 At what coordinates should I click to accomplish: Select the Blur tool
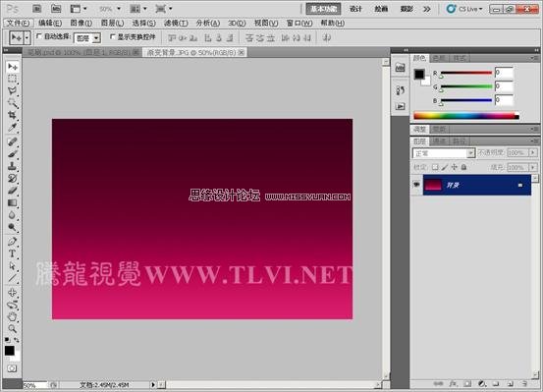[13, 215]
